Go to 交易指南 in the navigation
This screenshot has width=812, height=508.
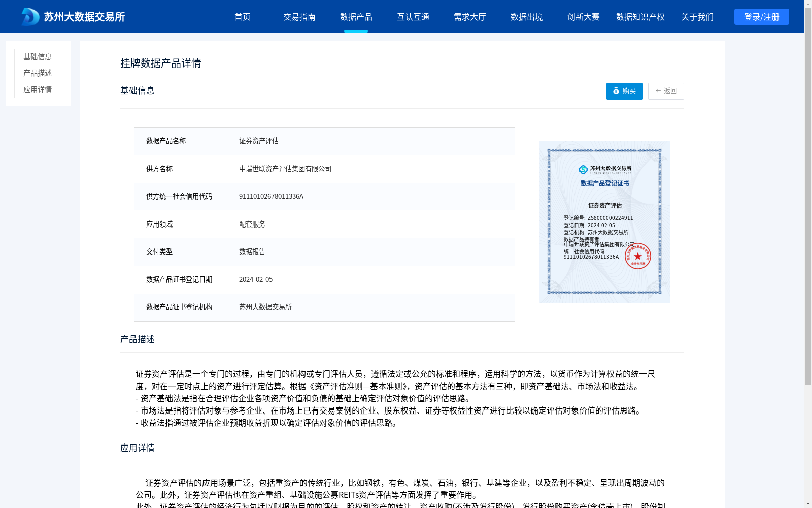tap(299, 17)
